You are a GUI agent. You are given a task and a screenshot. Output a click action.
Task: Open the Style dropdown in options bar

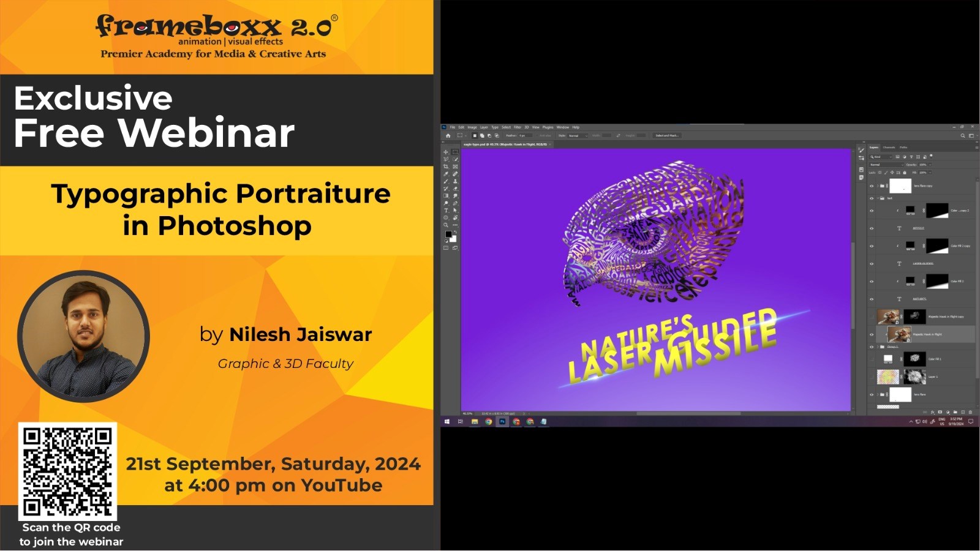pyautogui.click(x=577, y=135)
